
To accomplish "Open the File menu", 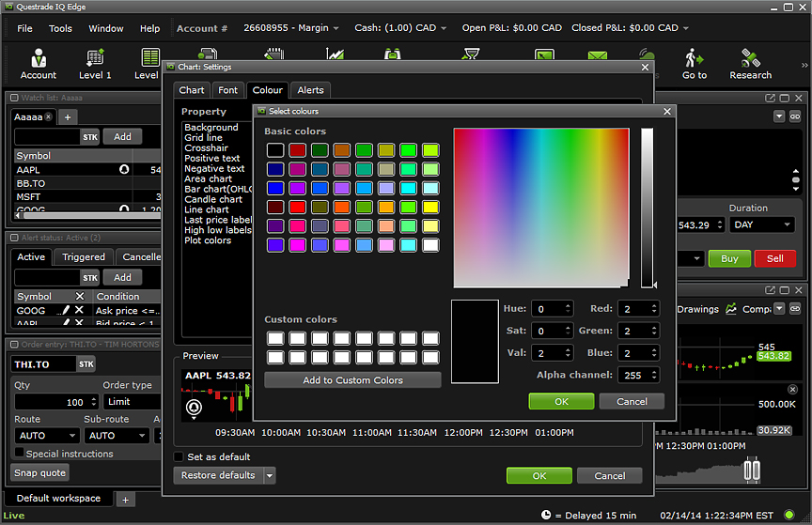I will point(24,28).
